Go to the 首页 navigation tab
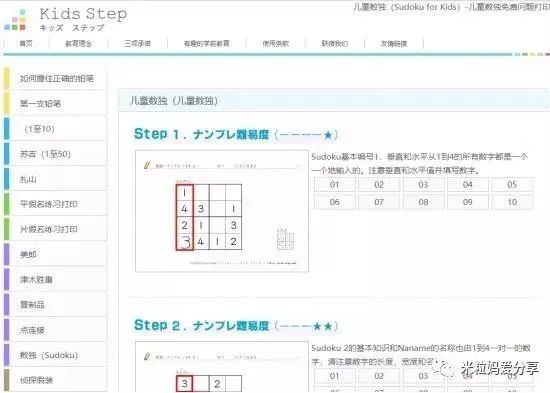The width and height of the screenshot is (550, 393). pyautogui.click(x=26, y=44)
